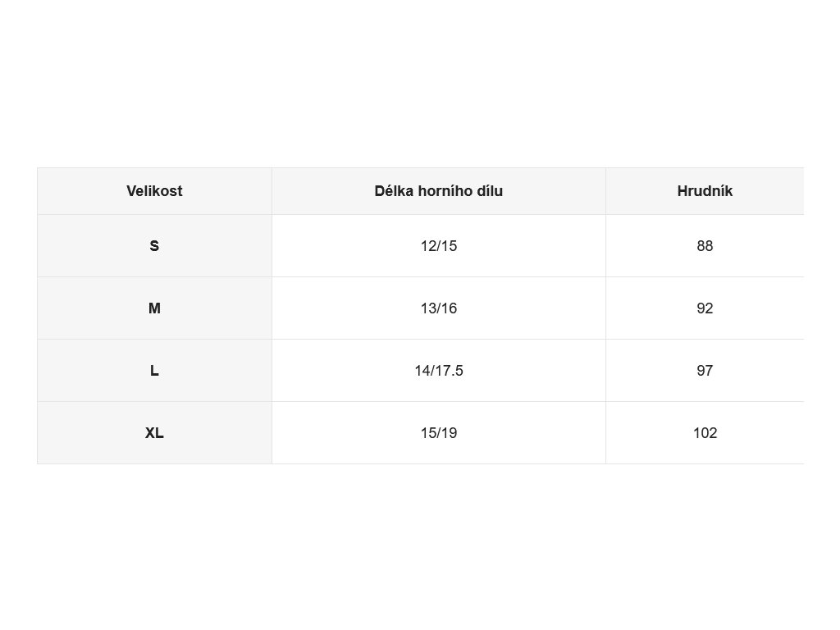Screen dimensions: 840x630
Task: Click the 15/19 length cell
Action: [439, 432]
